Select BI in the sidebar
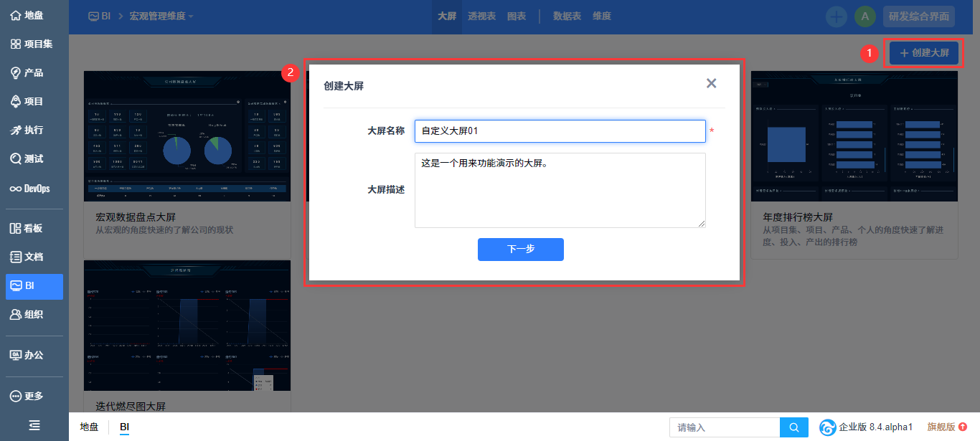This screenshot has height=441, width=980. (34, 286)
